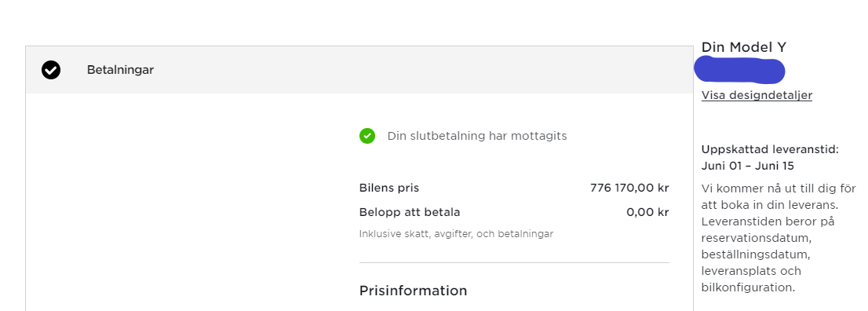Click the Juni 01 – Juni 15 delivery date
The height and width of the screenshot is (311, 868).
[747, 166]
